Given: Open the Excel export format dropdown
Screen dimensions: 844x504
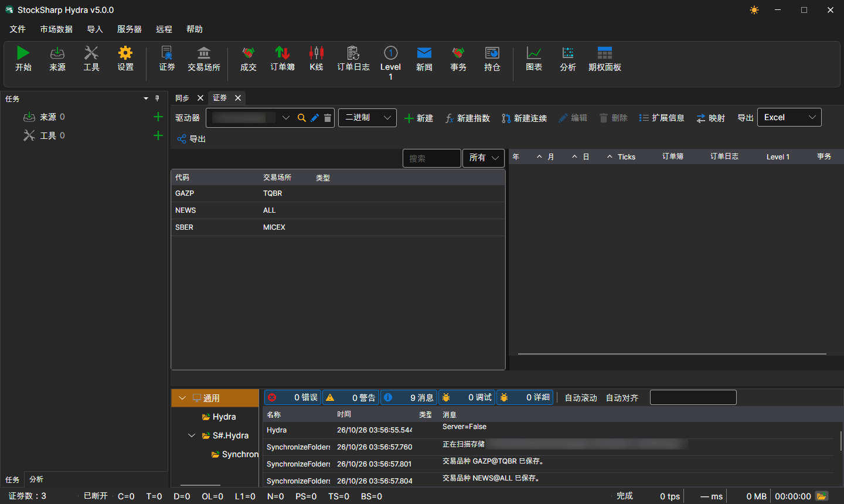Looking at the screenshot, I should [789, 117].
